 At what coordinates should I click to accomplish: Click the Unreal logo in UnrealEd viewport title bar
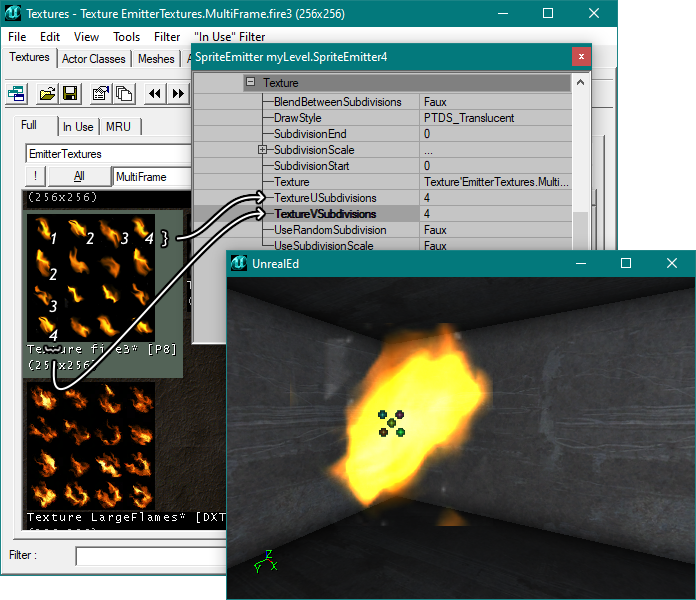click(x=239, y=263)
